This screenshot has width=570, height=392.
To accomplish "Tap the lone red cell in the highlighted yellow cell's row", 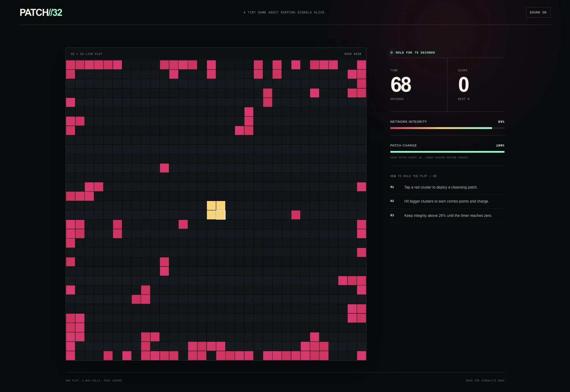I will tap(296, 215).
